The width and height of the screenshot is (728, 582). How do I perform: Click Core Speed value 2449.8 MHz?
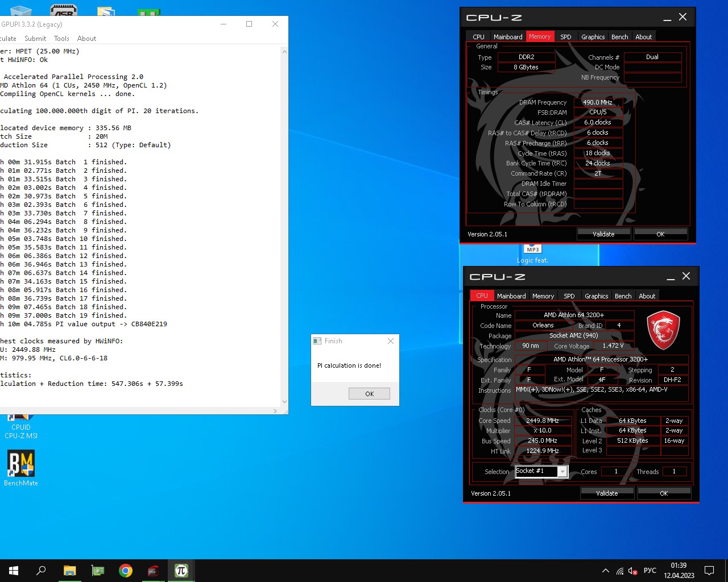(x=543, y=421)
